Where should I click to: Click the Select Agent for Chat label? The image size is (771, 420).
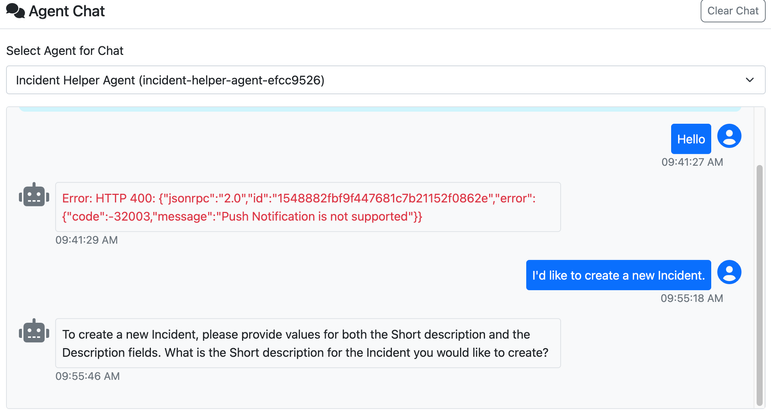[x=65, y=50]
